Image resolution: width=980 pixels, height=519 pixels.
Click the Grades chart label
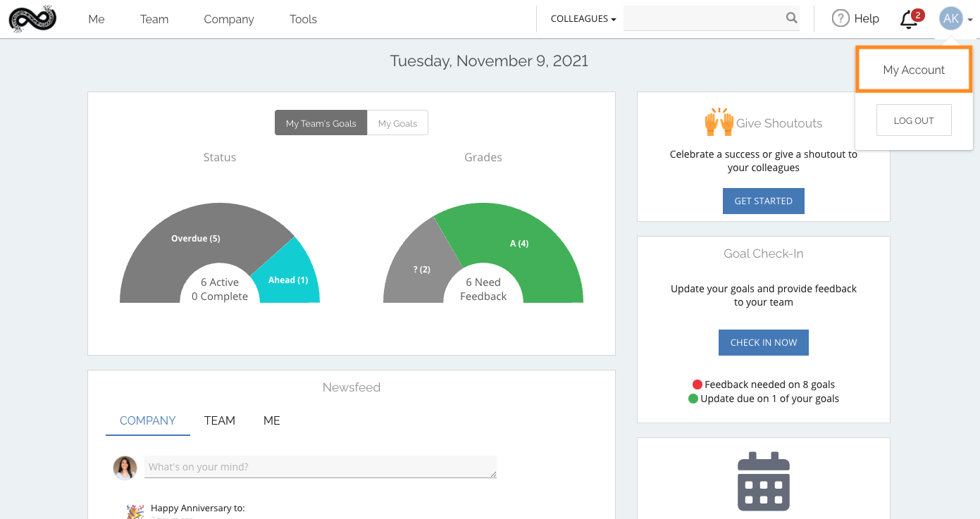pyautogui.click(x=483, y=157)
